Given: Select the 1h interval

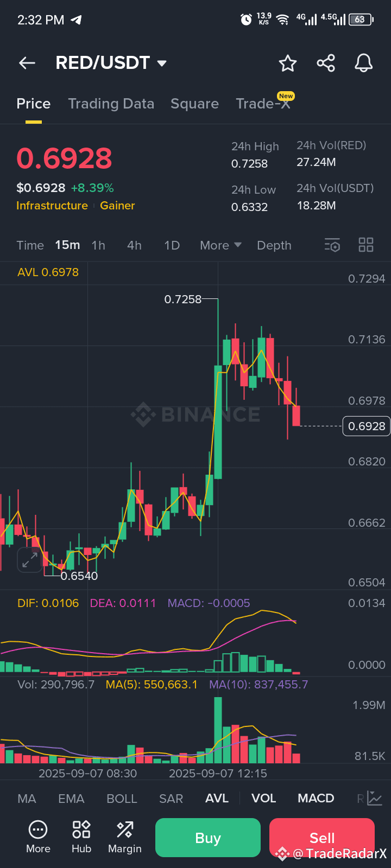Looking at the screenshot, I should tap(98, 245).
